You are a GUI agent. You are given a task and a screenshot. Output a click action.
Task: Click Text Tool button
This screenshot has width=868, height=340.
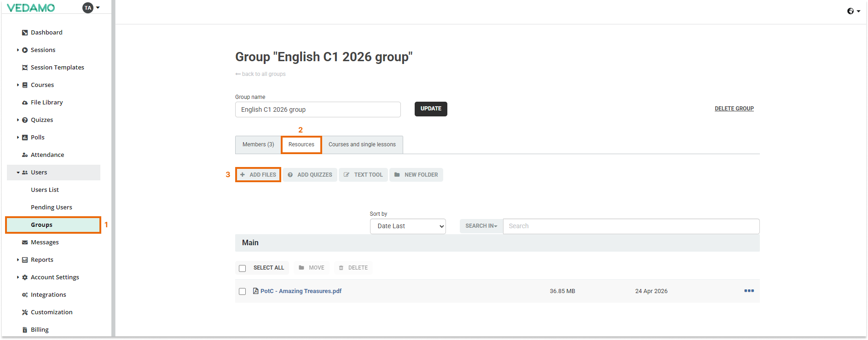coord(363,175)
